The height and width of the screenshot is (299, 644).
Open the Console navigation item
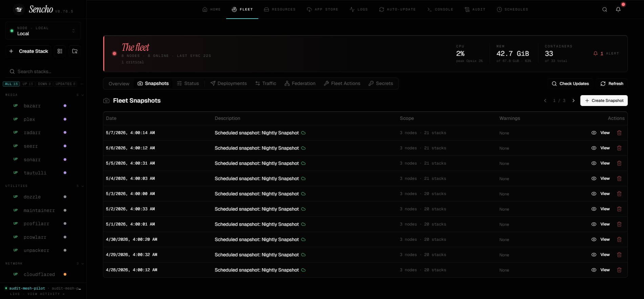440,9
